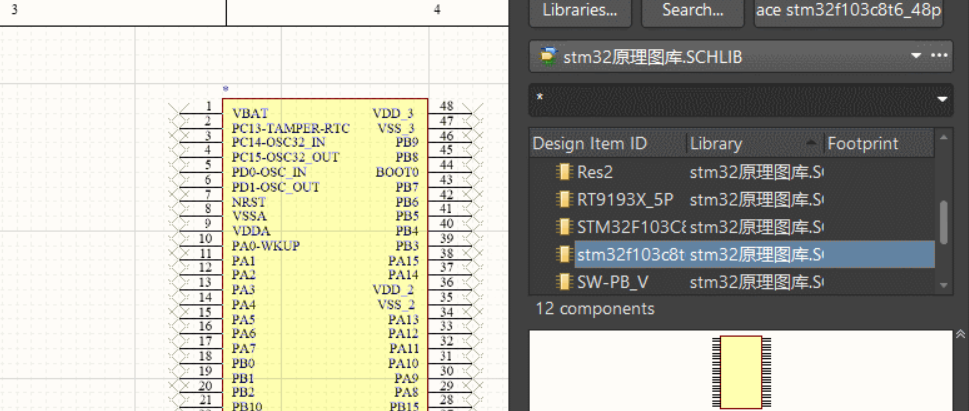Image resolution: width=969 pixels, height=411 pixels.
Task: Click the component list scrollbar thumb
Action: click(943, 222)
